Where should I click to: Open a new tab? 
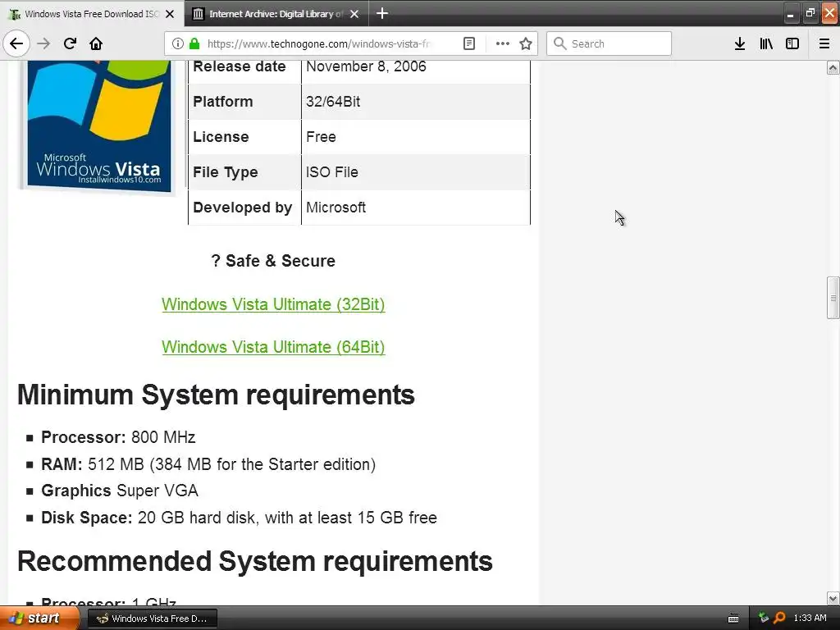tap(382, 13)
